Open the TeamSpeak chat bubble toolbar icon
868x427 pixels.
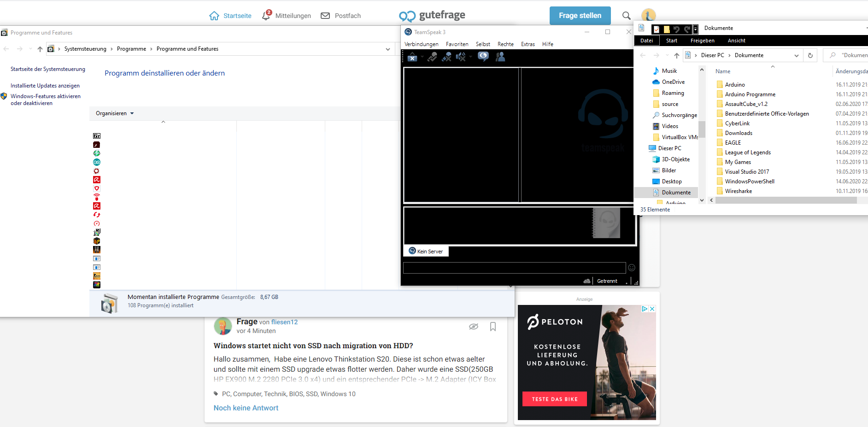coord(483,56)
